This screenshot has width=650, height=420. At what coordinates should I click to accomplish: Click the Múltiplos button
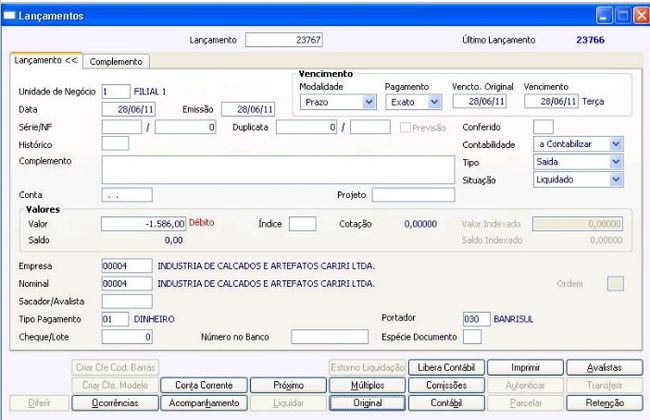(x=367, y=385)
